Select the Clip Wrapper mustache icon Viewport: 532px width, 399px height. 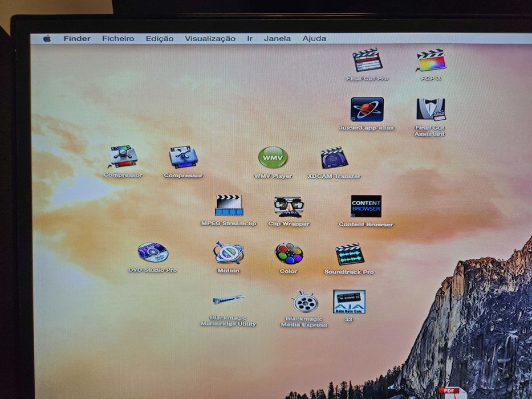click(289, 206)
